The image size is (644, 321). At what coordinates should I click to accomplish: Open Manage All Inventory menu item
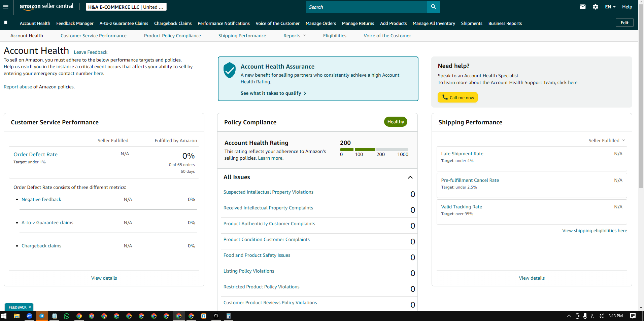434,23
